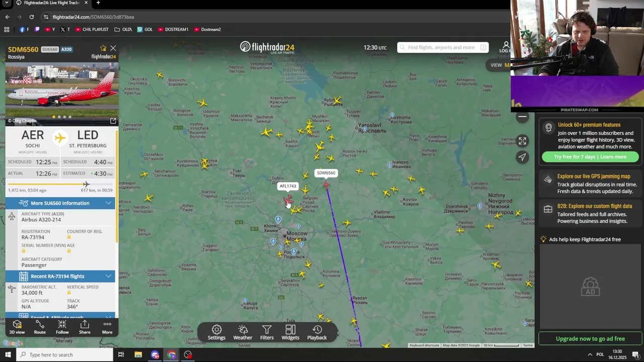Open the Widgets panel
The image size is (644, 362).
pyautogui.click(x=290, y=332)
